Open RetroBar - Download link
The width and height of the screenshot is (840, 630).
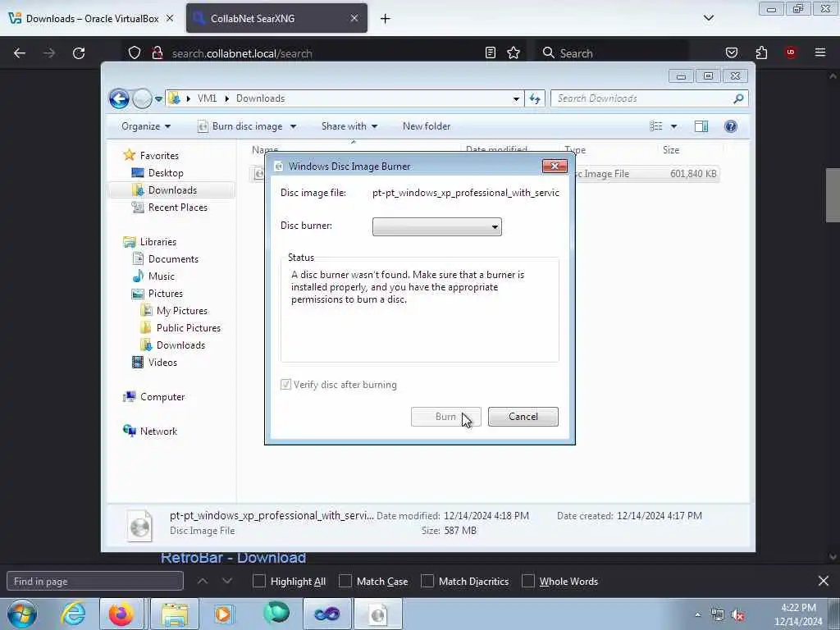(233, 558)
